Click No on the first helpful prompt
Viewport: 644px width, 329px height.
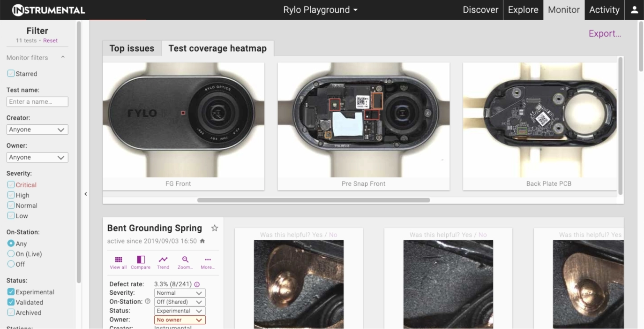333,235
